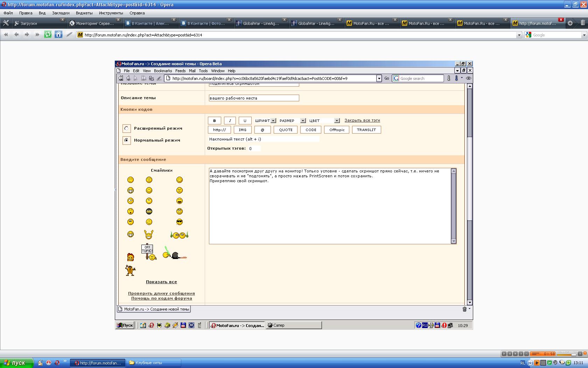This screenshot has height=368, width=588.
Task: Select Нормальный режим radio button in image
Action: [126, 140]
